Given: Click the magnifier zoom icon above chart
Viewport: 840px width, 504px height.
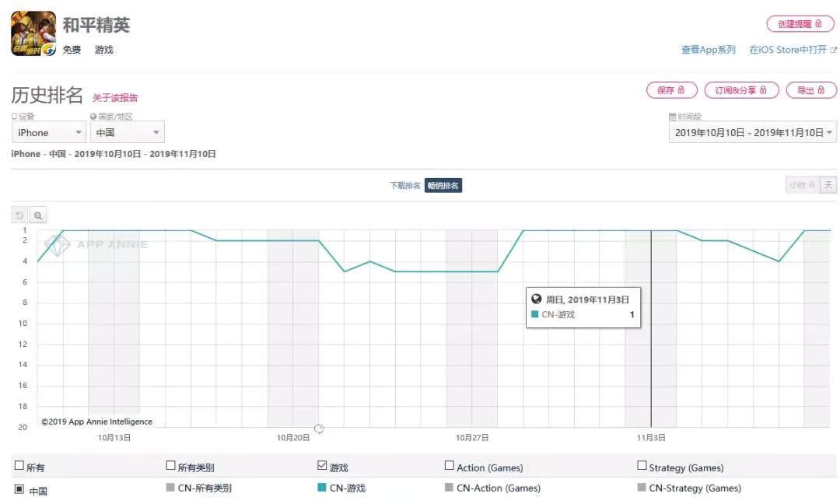Looking at the screenshot, I should (x=38, y=215).
